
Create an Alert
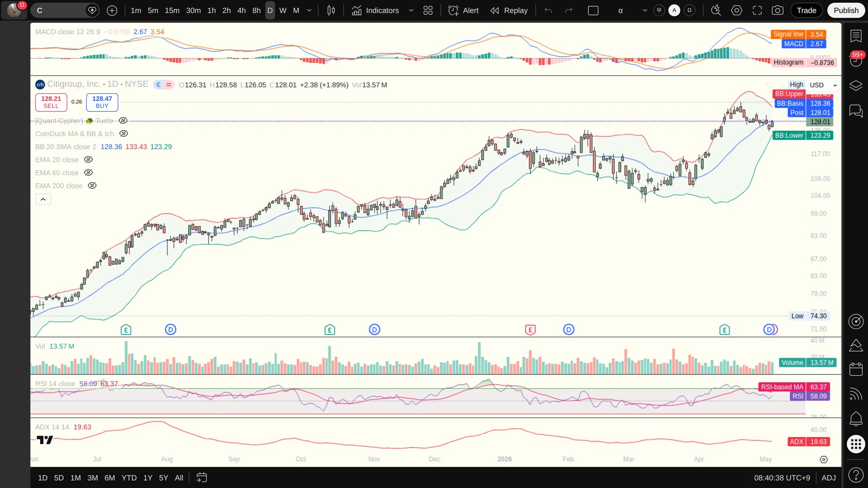click(464, 10)
